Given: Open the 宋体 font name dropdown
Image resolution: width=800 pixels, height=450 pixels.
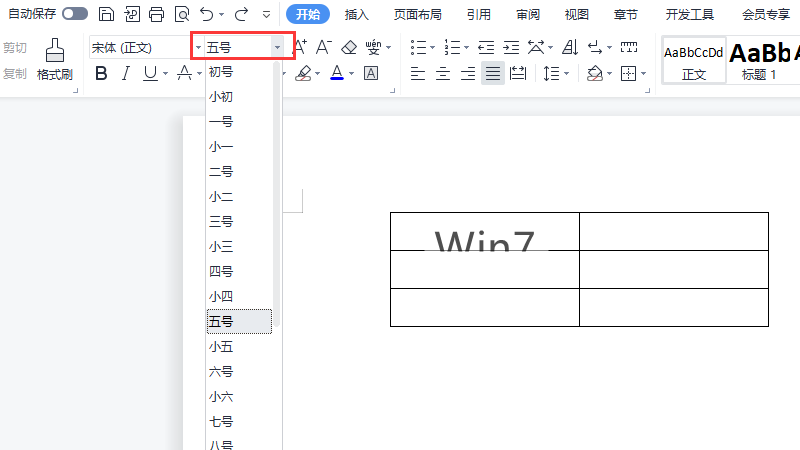Looking at the screenshot, I should tap(198, 47).
